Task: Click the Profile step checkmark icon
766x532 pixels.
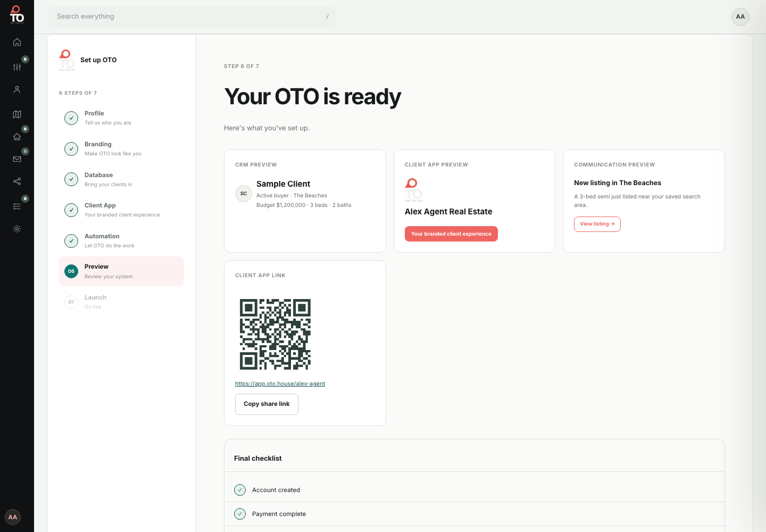Action: point(71,118)
